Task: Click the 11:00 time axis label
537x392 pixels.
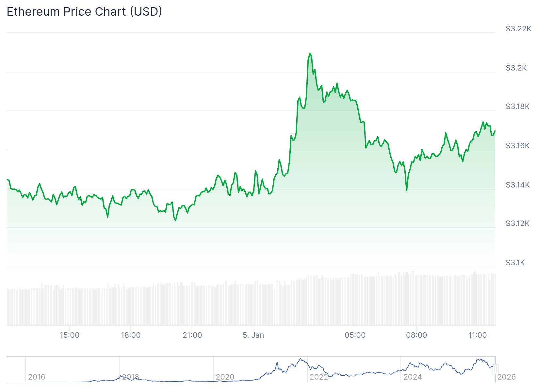Action: coord(478,335)
